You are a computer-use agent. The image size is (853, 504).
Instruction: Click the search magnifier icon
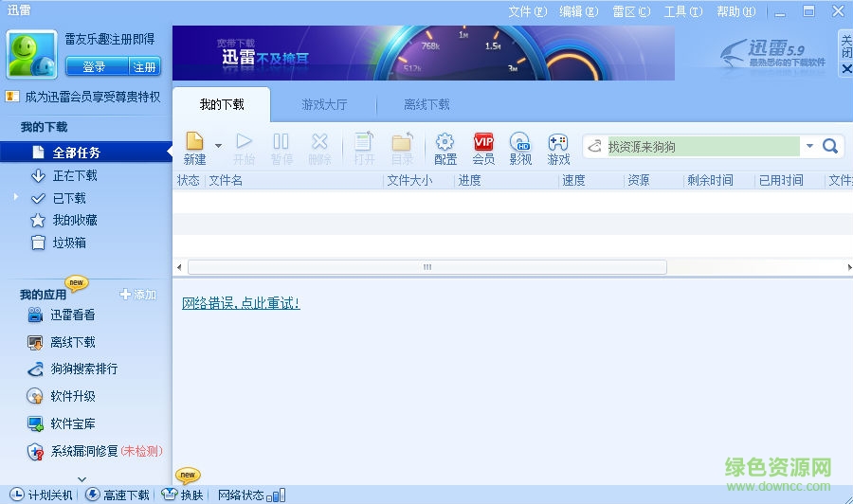click(830, 146)
